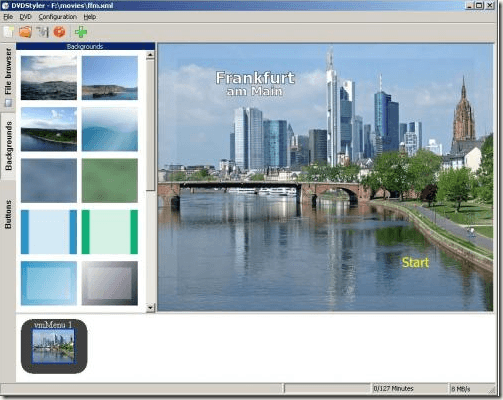Click the backgrounds list scrollbar thumb
This screenshot has height=400, width=503.
(150, 125)
